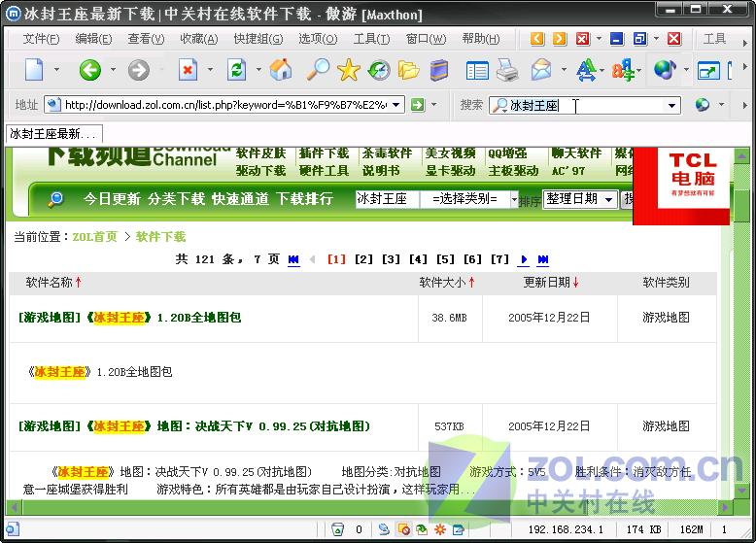Click the popup blocker icon in status bar

coord(404,529)
